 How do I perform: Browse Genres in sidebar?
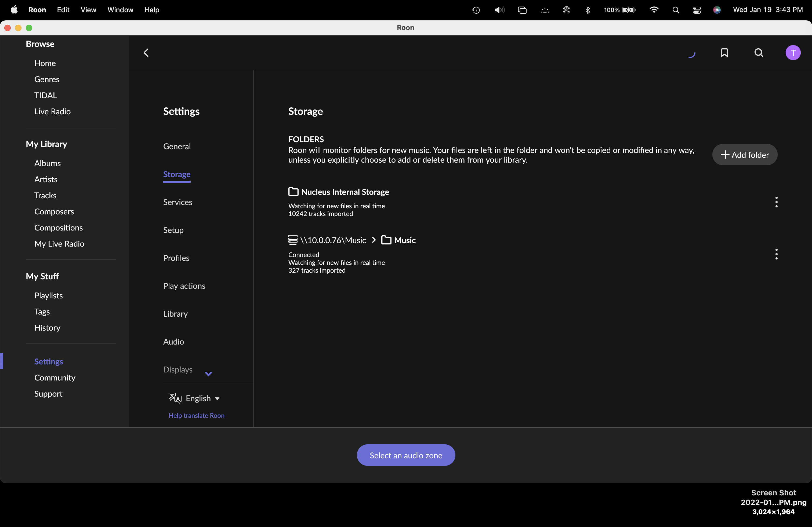click(47, 79)
